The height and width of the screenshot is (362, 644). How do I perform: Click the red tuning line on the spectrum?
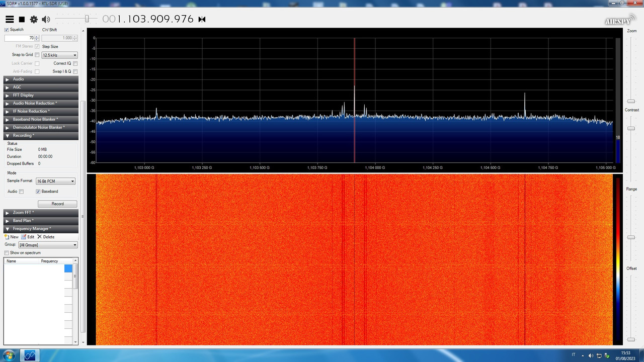click(x=354, y=100)
